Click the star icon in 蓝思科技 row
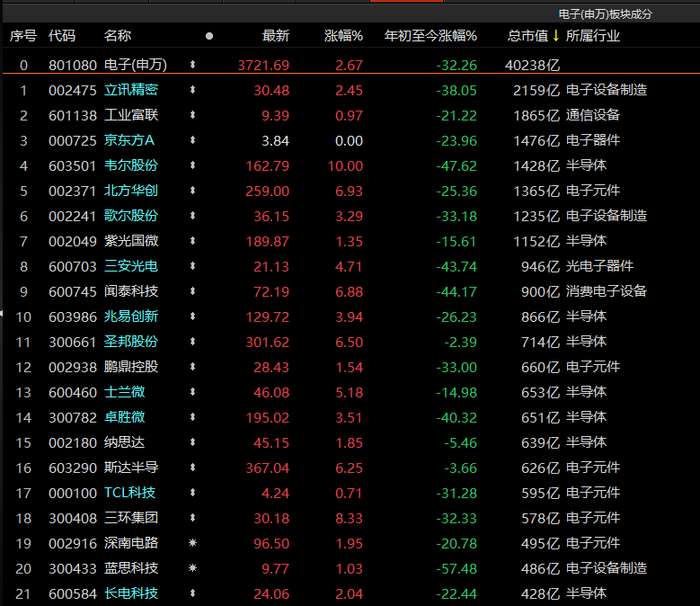Screen dimensions: 700x606 coord(192,568)
